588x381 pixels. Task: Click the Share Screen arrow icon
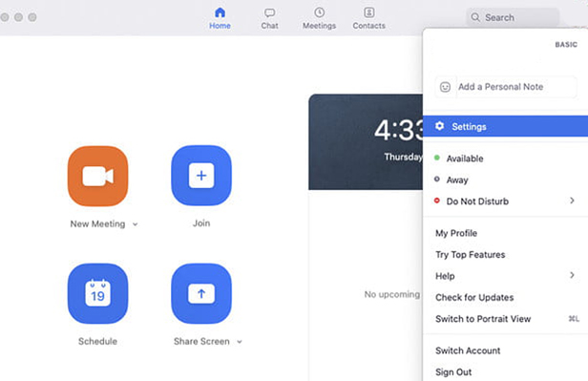tap(201, 293)
